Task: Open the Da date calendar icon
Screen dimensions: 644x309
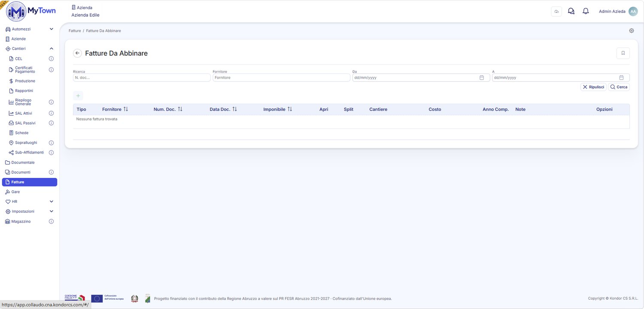Action: pos(482,78)
